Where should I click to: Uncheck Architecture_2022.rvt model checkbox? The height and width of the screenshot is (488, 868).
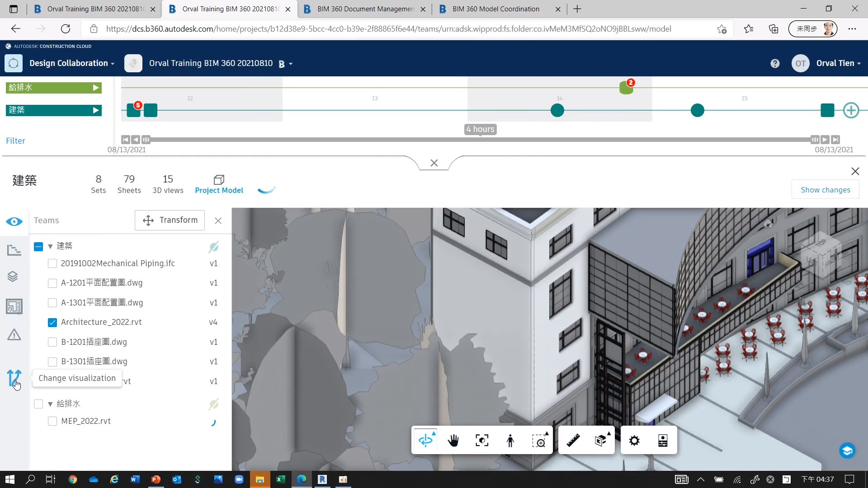[x=52, y=322]
